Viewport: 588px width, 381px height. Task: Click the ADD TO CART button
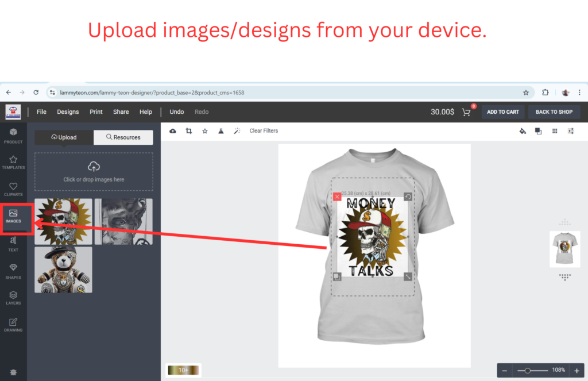(x=503, y=112)
